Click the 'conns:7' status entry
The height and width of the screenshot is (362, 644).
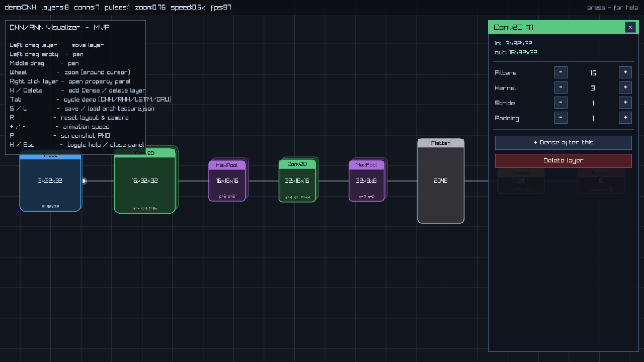(x=87, y=8)
